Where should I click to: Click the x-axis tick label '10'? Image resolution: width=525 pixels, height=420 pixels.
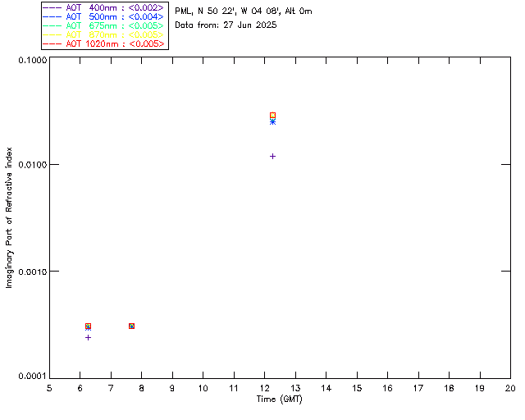pyautogui.click(x=203, y=388)
